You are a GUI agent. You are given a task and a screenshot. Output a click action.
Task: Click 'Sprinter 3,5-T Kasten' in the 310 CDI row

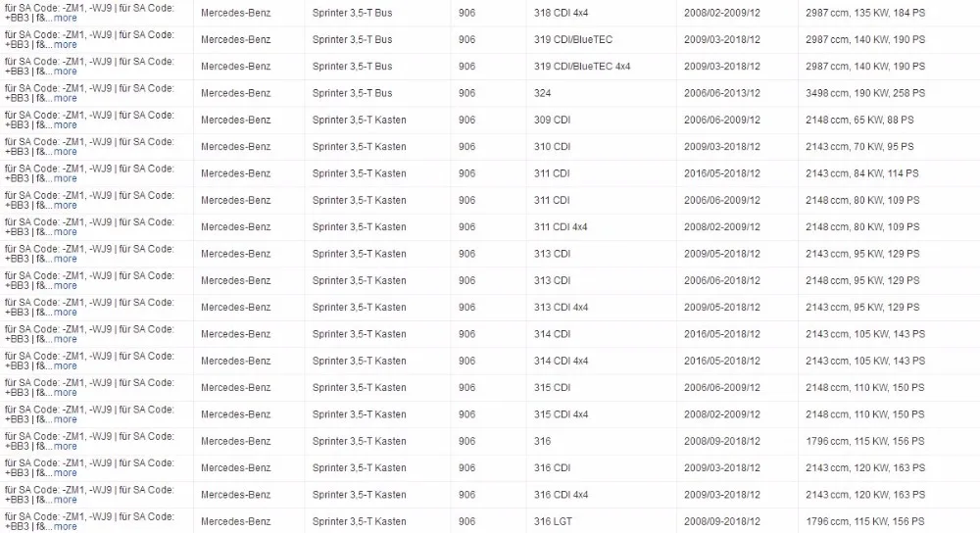coord(360,147)
